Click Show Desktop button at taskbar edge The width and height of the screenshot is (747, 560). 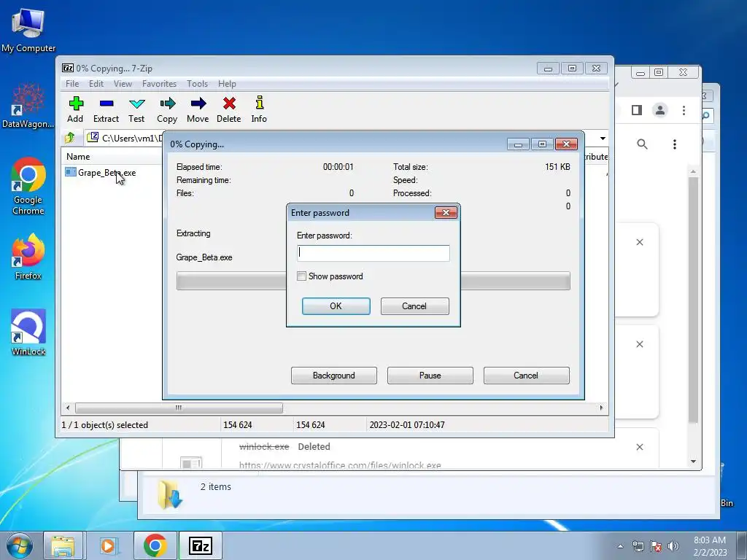(742, 545)
